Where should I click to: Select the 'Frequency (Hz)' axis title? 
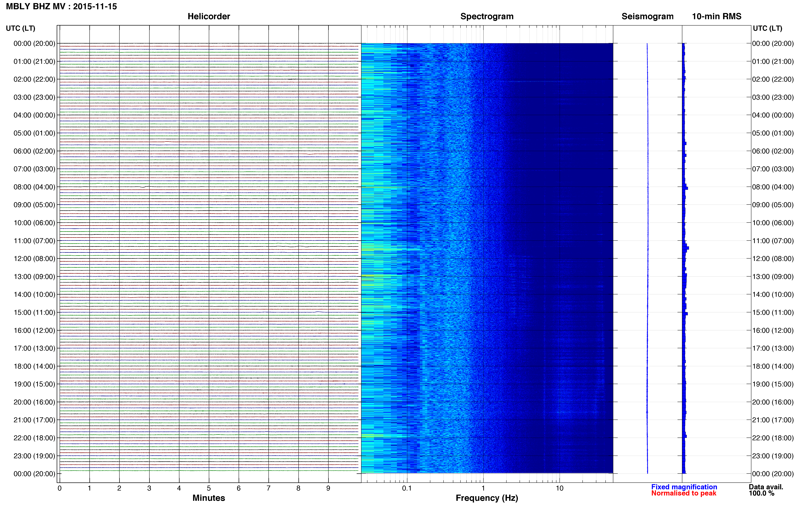(487, 498)
